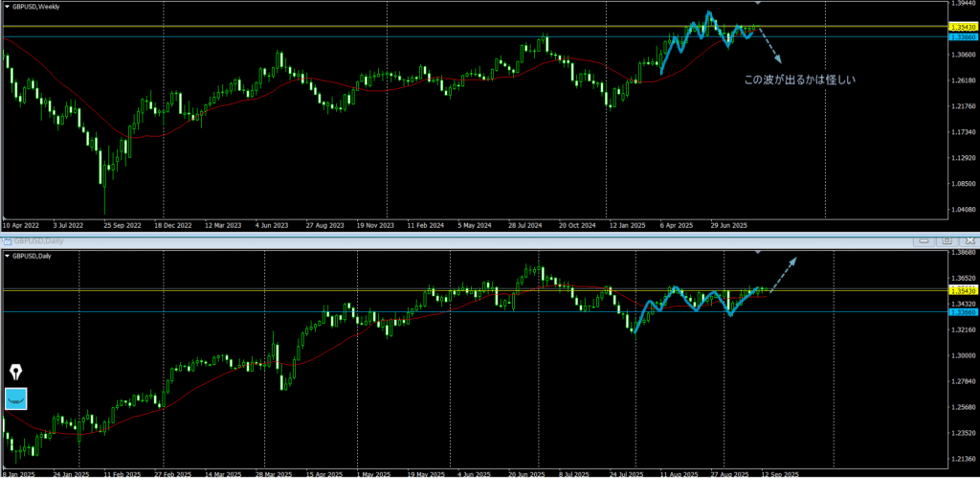Open the GBPUSD,Daily chart dropdown arrow
980x478 pixels.
pos(8,256)
